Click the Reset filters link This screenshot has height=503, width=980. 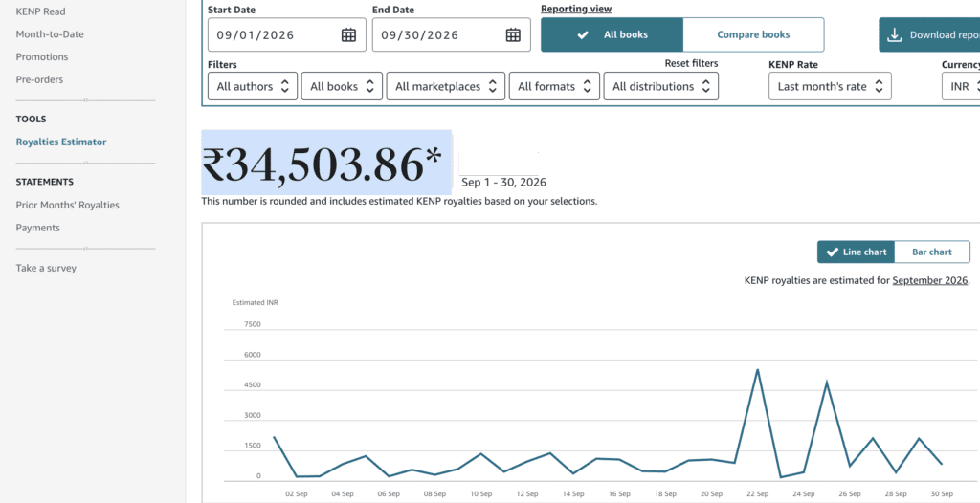[x=691, y=63]
